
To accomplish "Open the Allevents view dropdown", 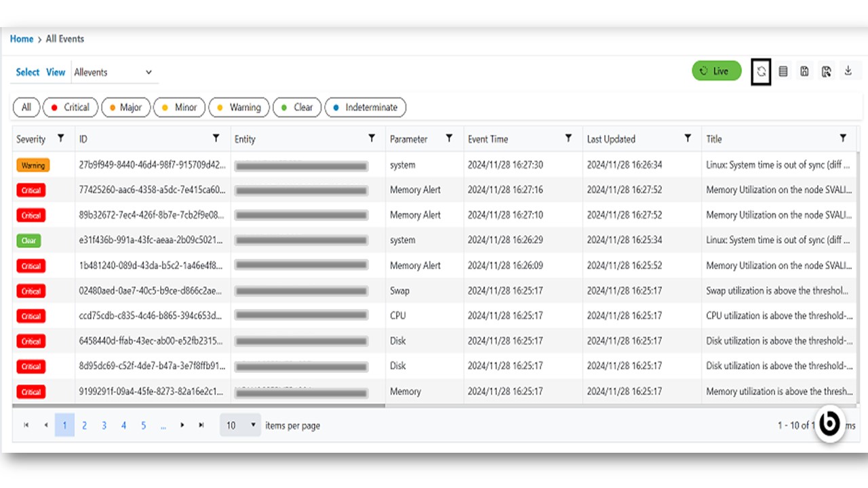I will [x=115, y=73].
